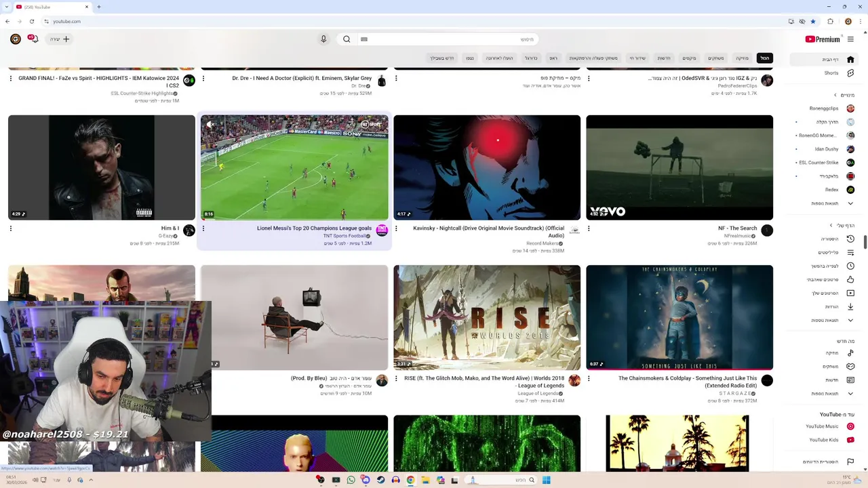
Task: Unmute the Messi video preview speaker icon
Action: pos(210,125)
